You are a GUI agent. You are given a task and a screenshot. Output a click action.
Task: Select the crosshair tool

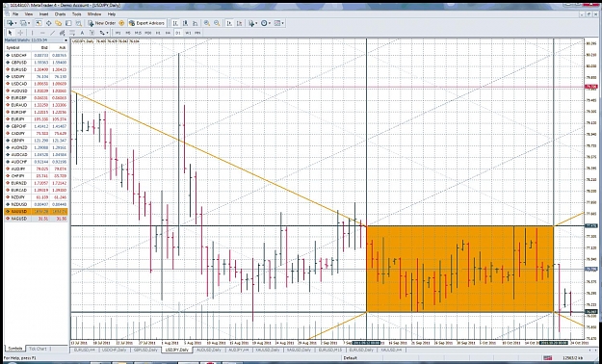tap(20, 33)
